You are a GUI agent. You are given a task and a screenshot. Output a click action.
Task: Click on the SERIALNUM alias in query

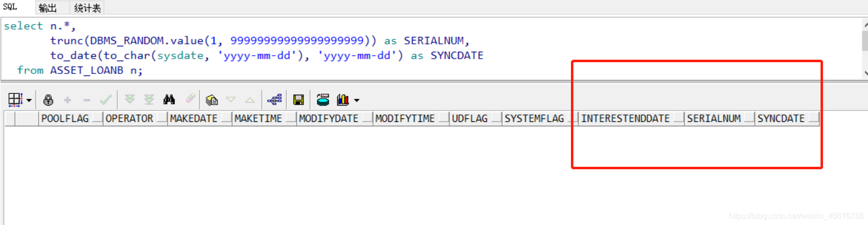click(x=434, y=40)
